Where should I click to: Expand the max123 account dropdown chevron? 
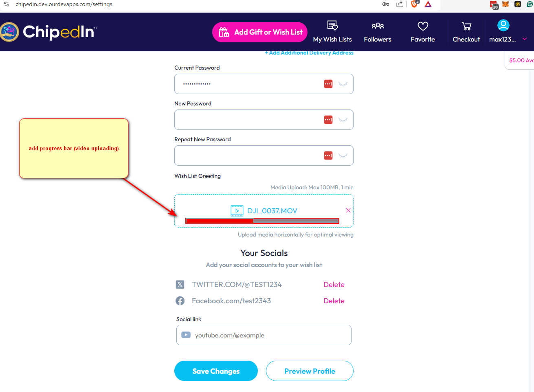(525, 39)
